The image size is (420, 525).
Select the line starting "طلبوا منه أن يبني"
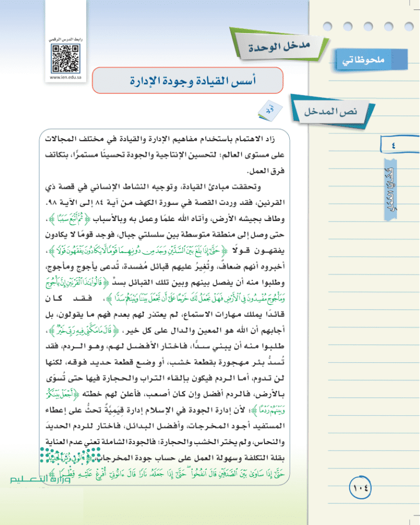click(165, 346)
